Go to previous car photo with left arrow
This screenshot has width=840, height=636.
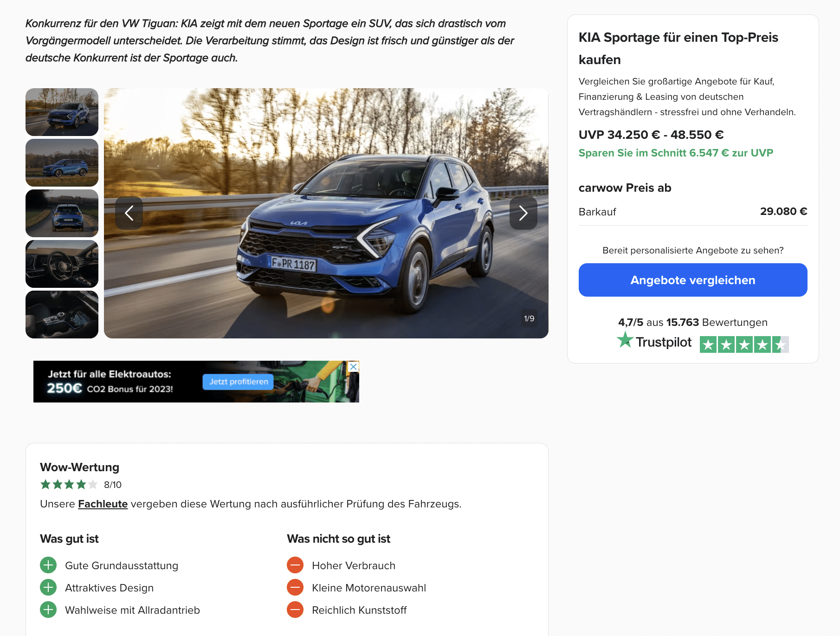click(x=129, y=213)
